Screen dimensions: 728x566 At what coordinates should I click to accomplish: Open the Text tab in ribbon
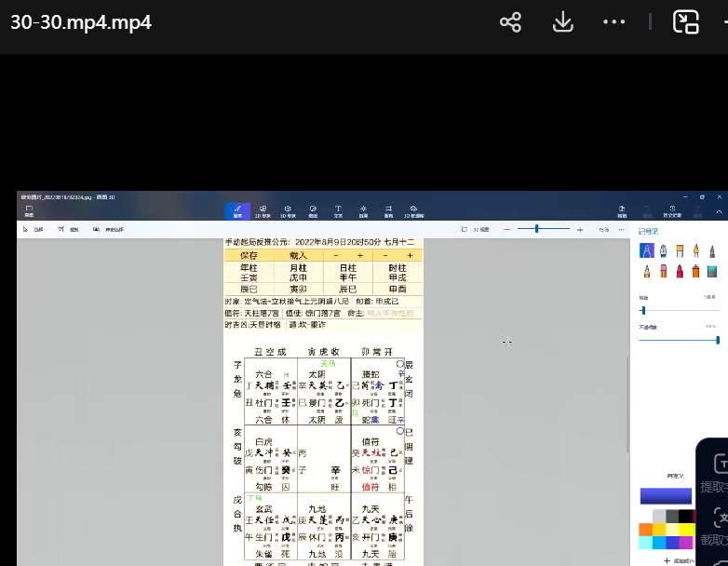click(338, 210)
